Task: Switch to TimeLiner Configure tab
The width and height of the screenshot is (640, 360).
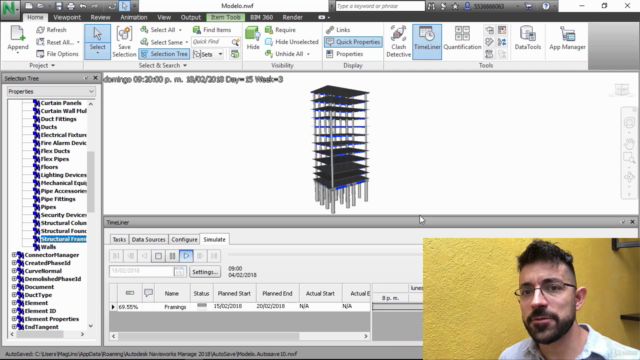Action: 184,240
